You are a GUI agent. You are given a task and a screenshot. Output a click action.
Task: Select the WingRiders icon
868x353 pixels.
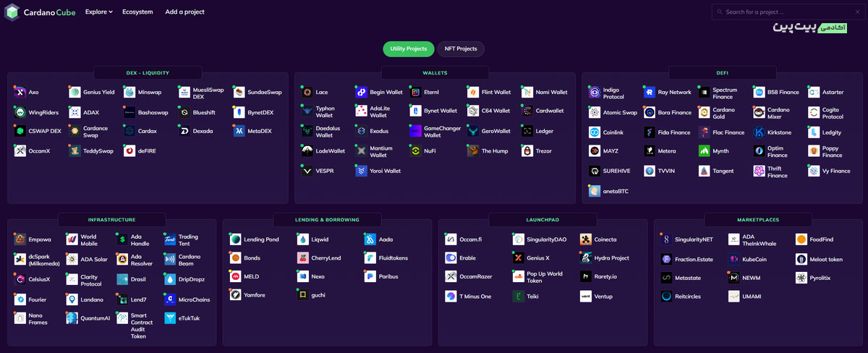(20, 112)
